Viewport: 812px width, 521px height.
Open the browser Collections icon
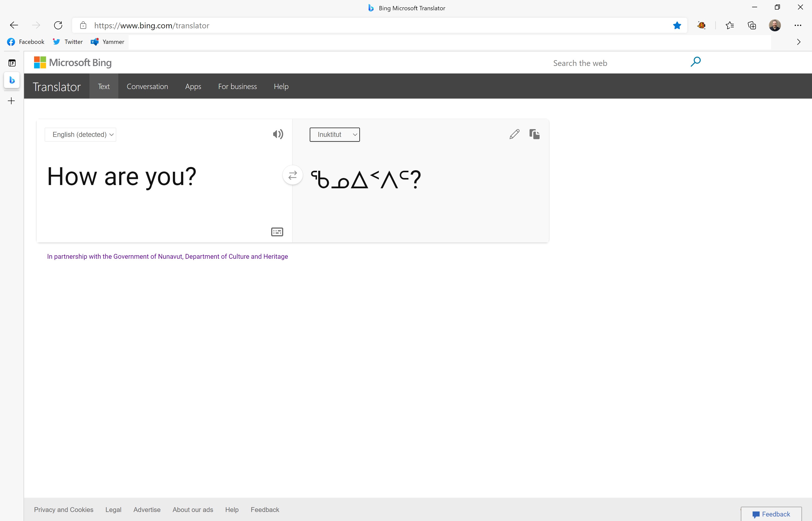[752, 25]
